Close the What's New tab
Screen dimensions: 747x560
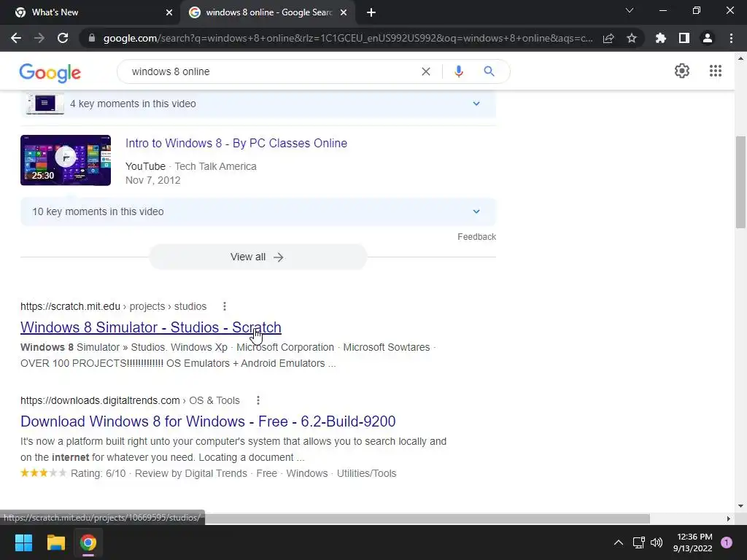click(169, 12)
